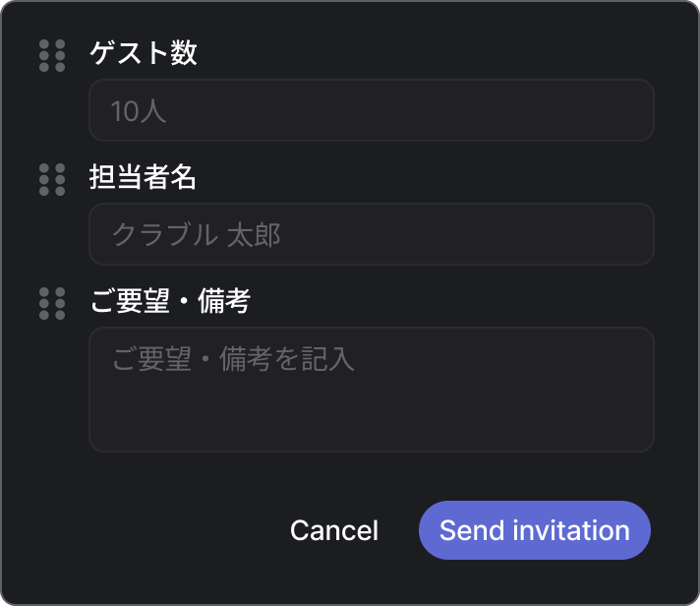
Task: Click the six-dot grip of the guest count field
Action: pos(52,55)
